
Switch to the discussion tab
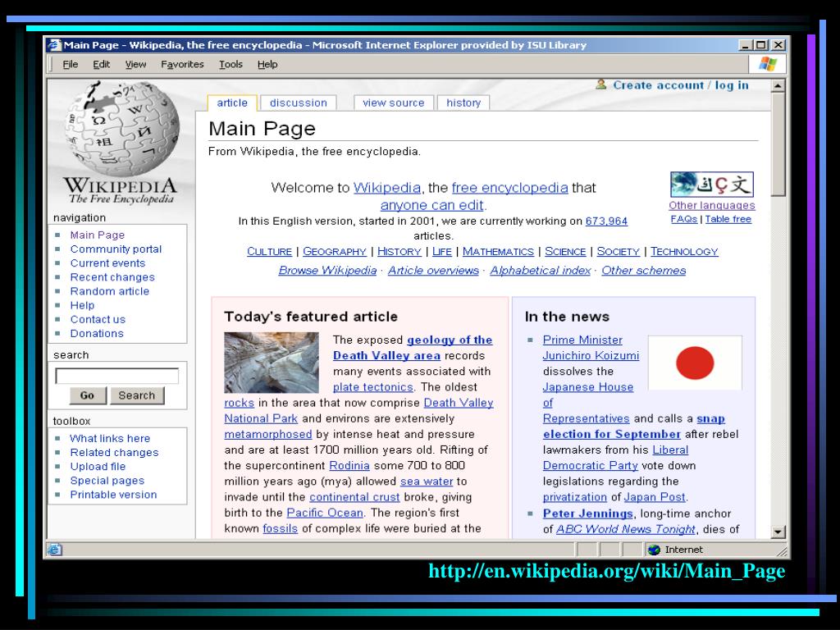click(299, 103)
